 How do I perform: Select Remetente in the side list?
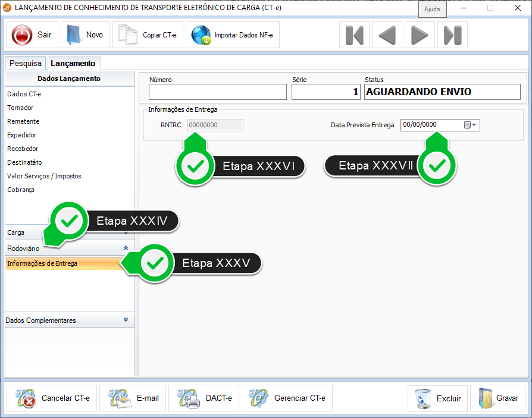[x=23, y=121]
